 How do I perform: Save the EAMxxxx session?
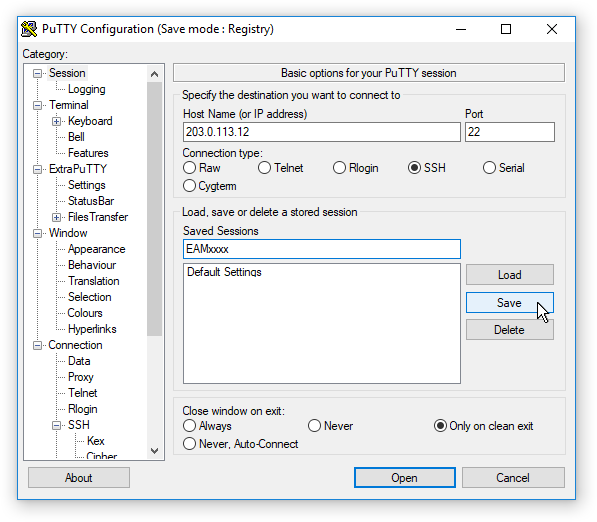pyautogui.click(x=509, y=303)
